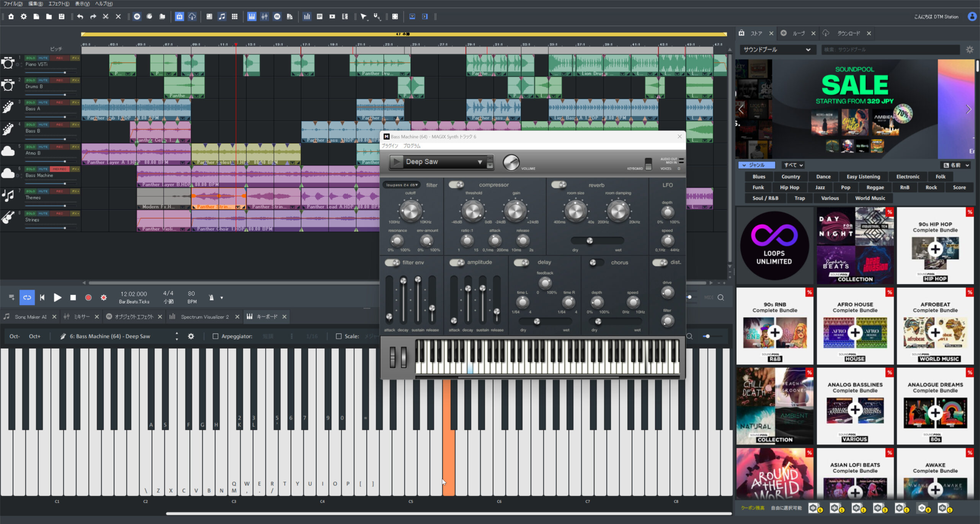Switch to the Song Maker AI tab
The image size is (980, 524).
(x=30, y=317)
